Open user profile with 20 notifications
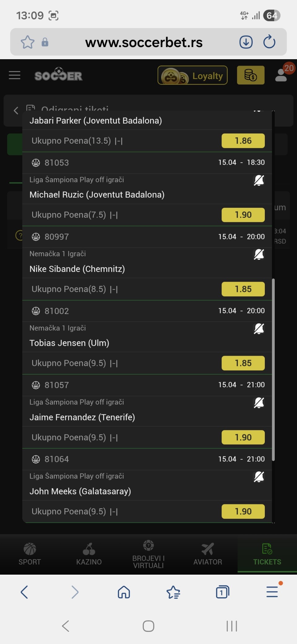Viewport: 297px width, 644px height. tap(282, 75)
